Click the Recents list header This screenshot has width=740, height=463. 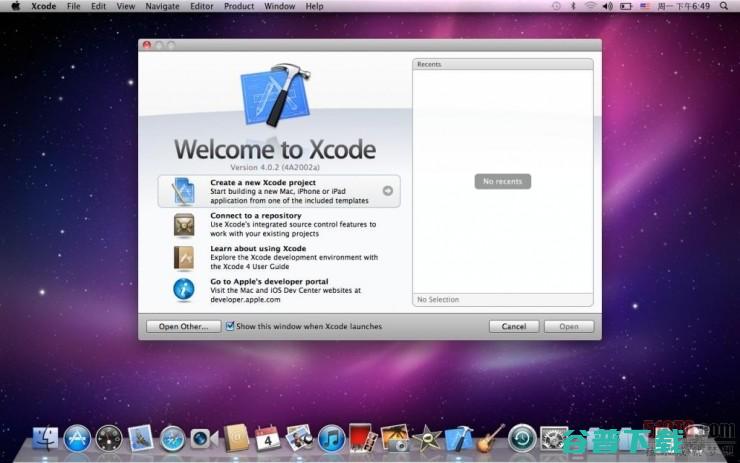(503, 64)
